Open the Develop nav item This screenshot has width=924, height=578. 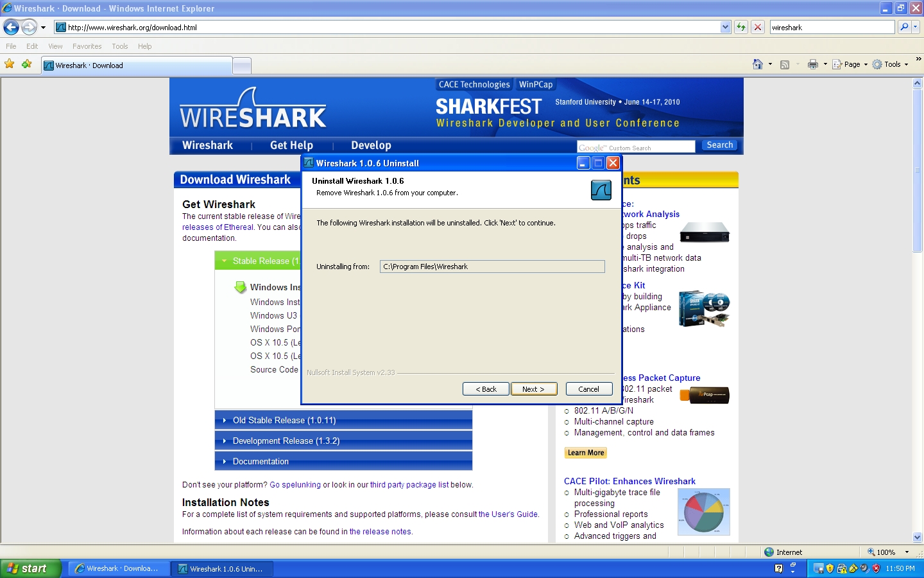pos(371,145)
